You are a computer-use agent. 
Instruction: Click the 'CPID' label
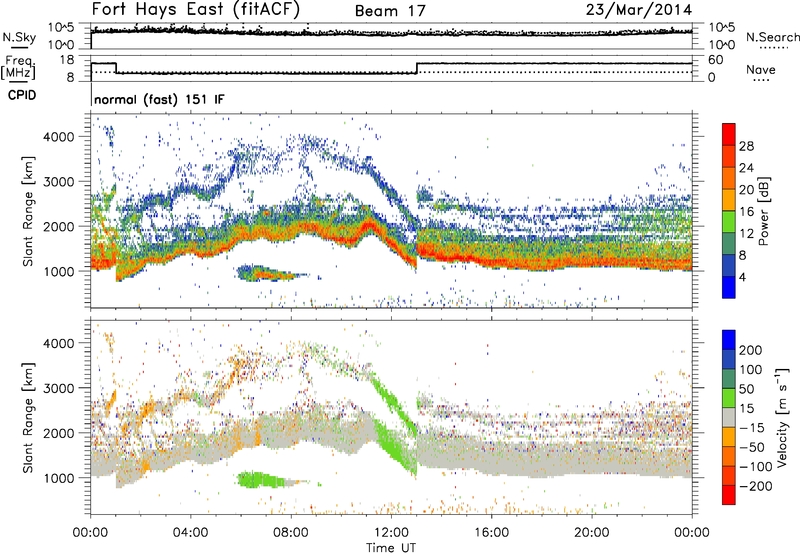(x=22, y=95)
